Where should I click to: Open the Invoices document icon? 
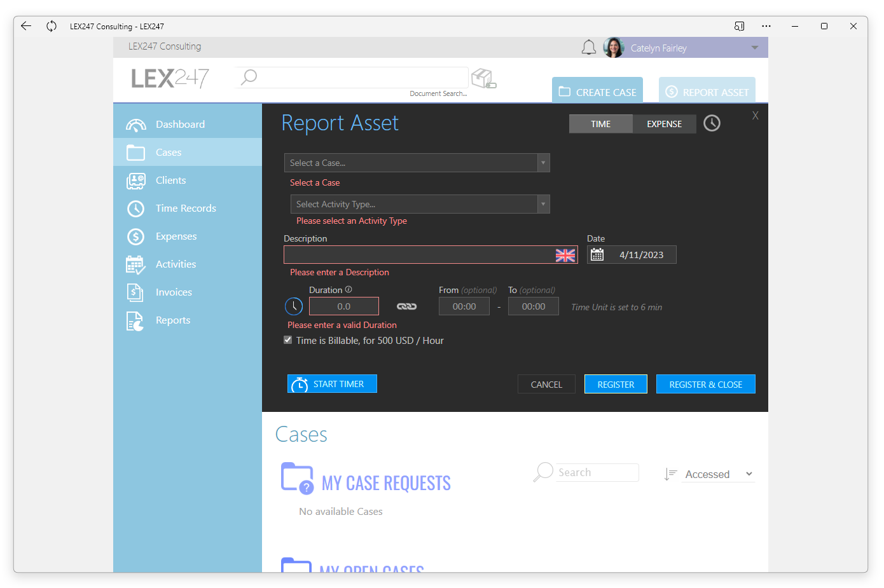tap(135, 292)
